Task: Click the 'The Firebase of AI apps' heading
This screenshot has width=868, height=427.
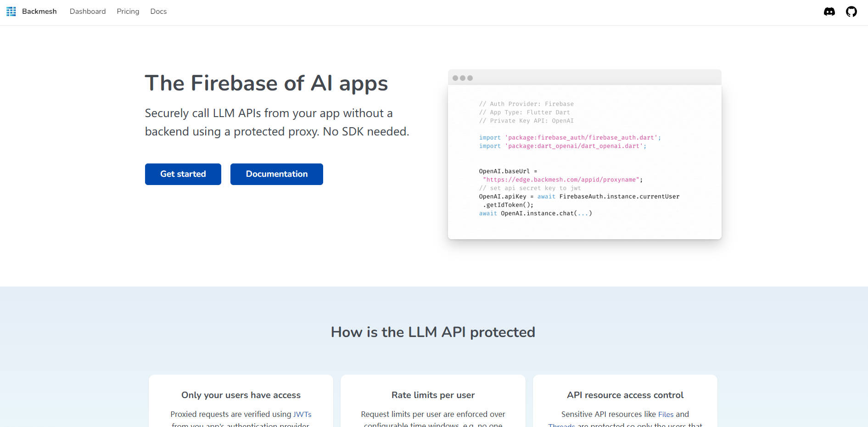Action: 266,84
